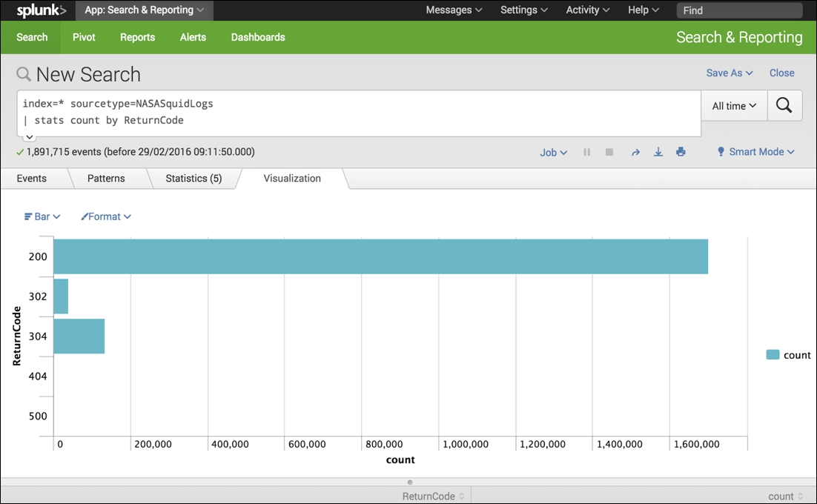
Task: Click the 200 return code bar
Action: [x=381, y=256]
